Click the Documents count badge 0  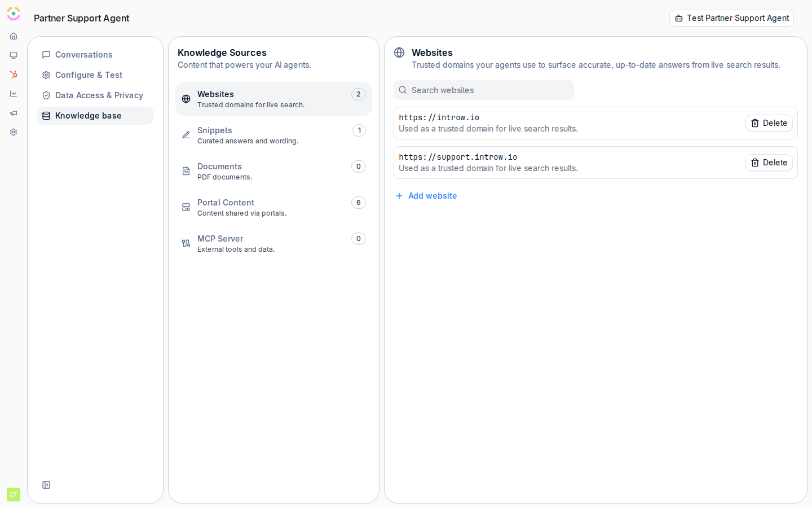pyautogui.click(x=359, y=167)
